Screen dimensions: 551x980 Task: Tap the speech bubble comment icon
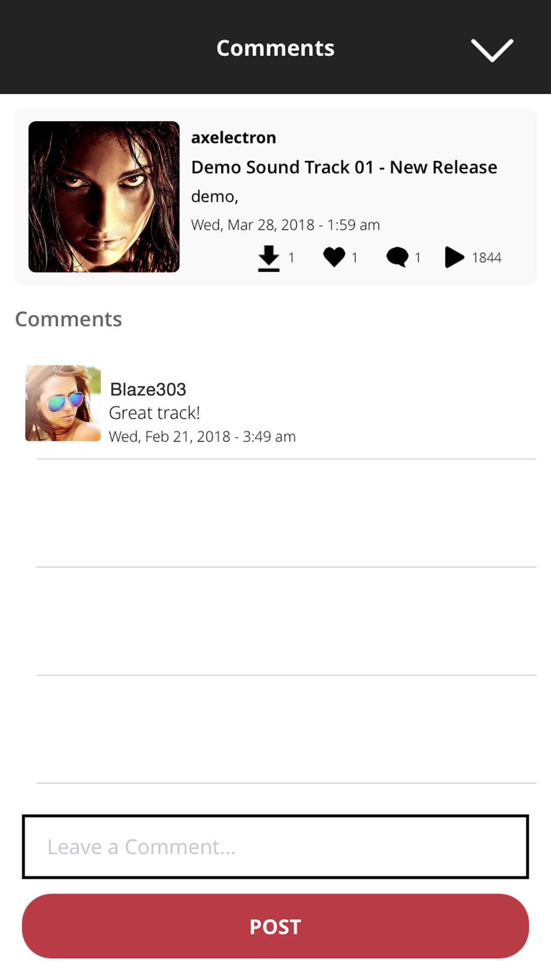397,257
